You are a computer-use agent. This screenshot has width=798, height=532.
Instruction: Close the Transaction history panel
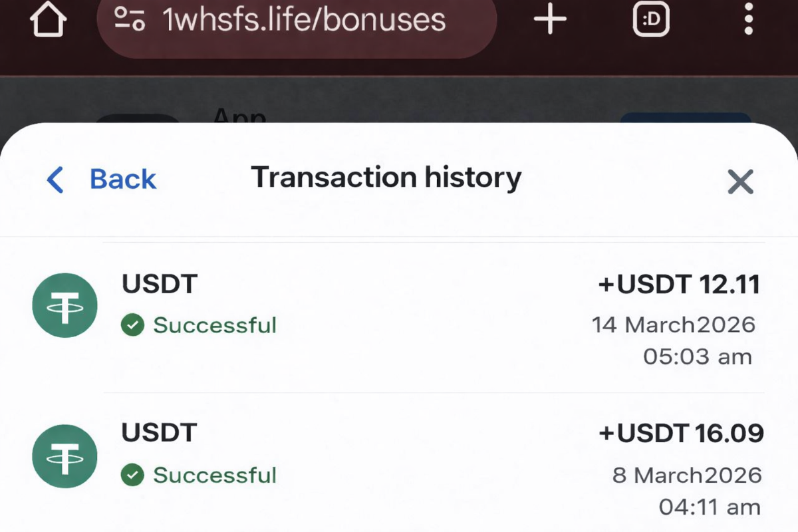[740, 181]
